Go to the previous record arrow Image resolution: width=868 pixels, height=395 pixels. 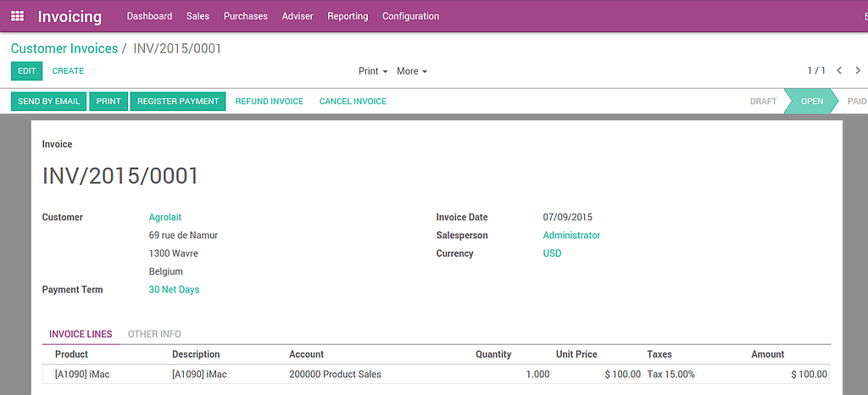pyautogui.click(x=839, y=71)
